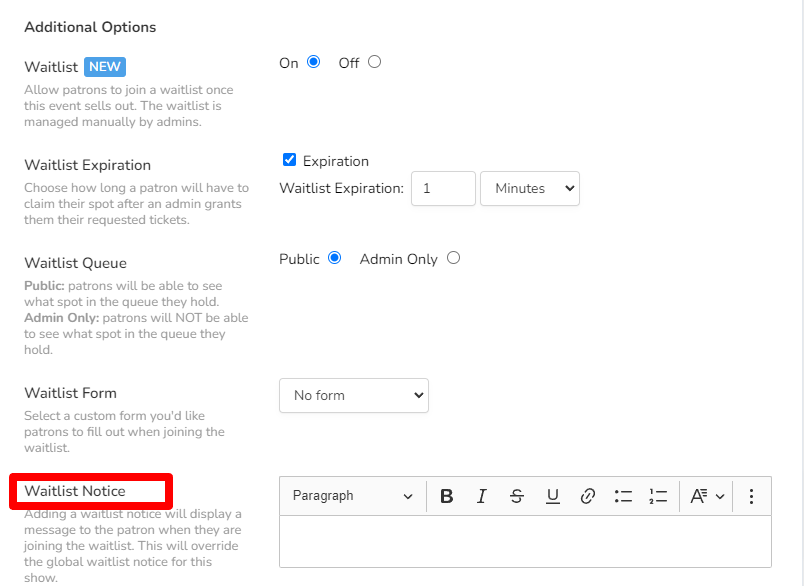Open the expiration time units dropdown
Screen dimensions: 804x586
(x=530, y=188)
